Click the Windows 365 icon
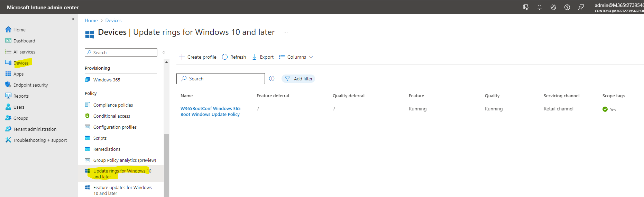644x197 pixels. click(88, 80)
